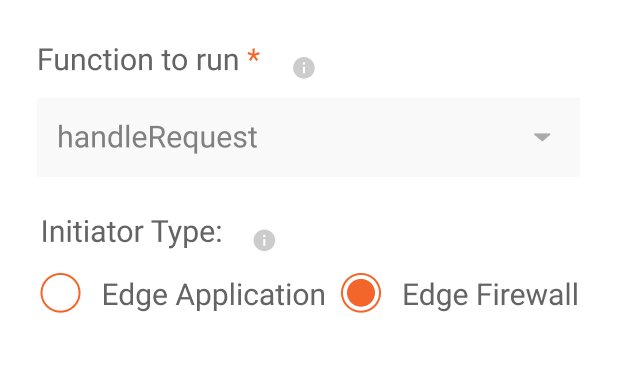The height and width of the screenshot is (367, 621).
Task: Click the Function to run label
Action: tap(138, 60)
